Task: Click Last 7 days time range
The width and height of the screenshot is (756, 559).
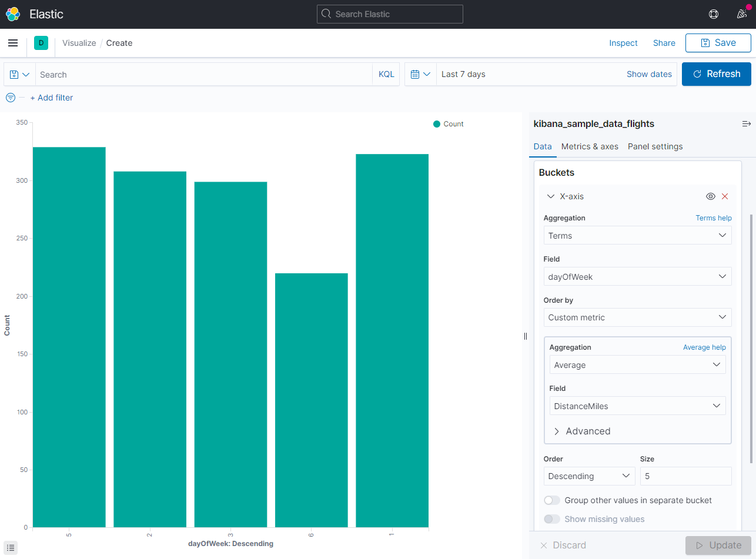Action: pyautogui.click(x=463, y=74)
